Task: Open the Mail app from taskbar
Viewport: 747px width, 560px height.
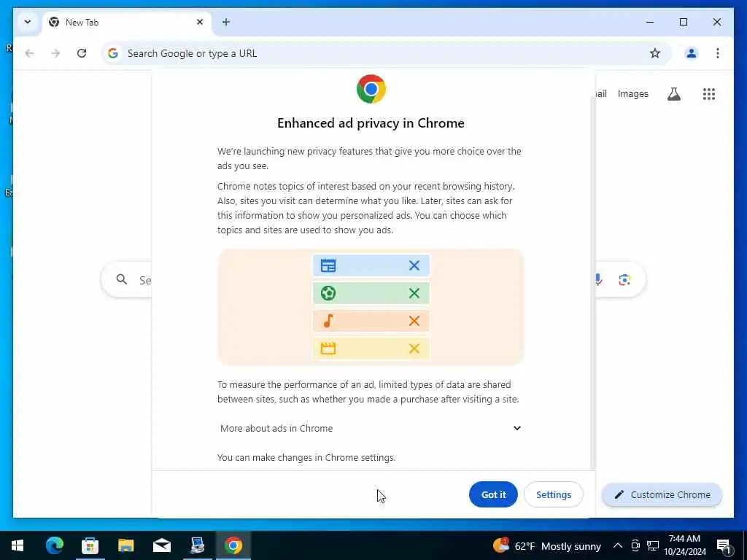Action: (x=161, y=545)
